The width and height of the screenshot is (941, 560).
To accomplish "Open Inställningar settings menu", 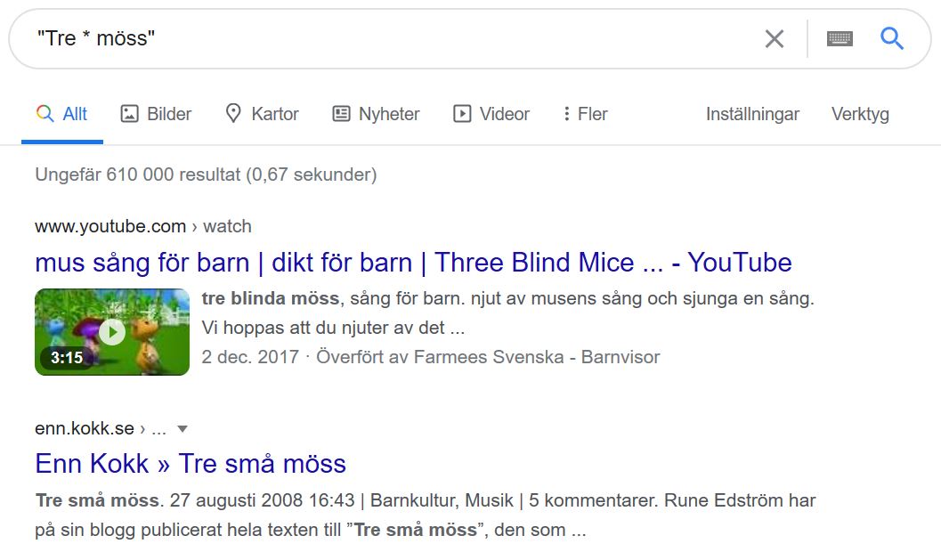I will click(752, 114).
